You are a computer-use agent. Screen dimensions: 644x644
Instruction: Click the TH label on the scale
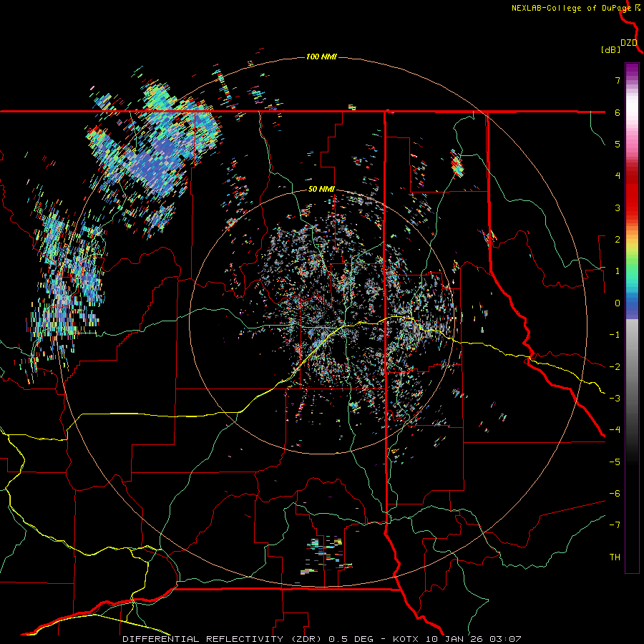pyautogui.click(x=615, y=557)
